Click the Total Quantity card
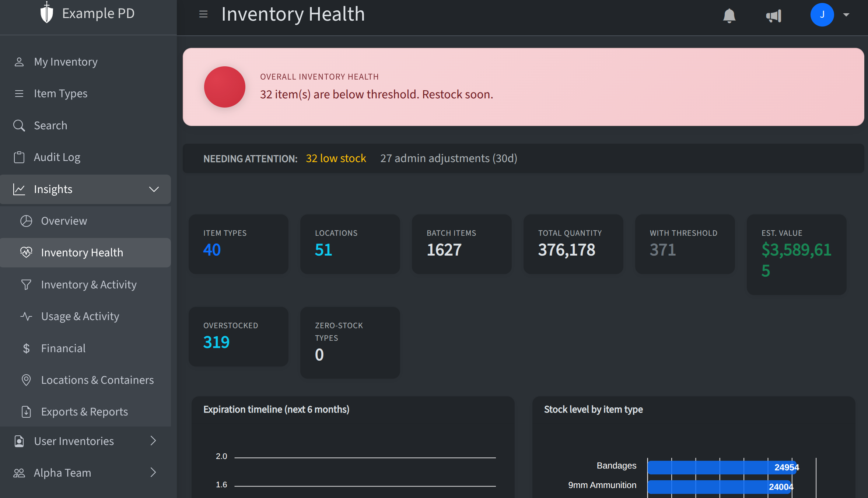868x498 pixels. 573,244
